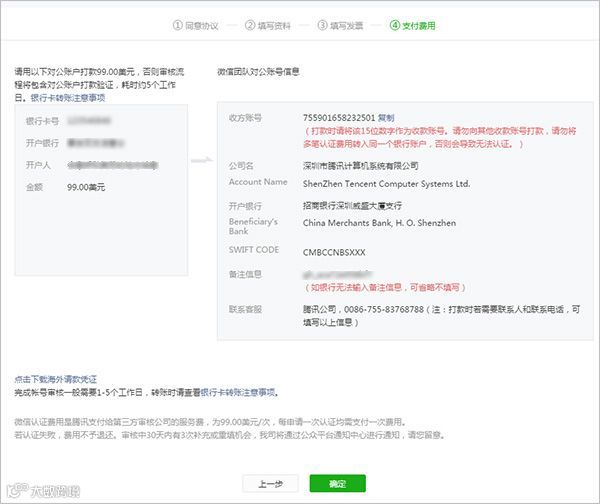Image resolution: width=600 pixels, height=504 pixels.
Task: Click bank name 招商银行深圳威盛大厦支行
Action: [x=352, y=206]
